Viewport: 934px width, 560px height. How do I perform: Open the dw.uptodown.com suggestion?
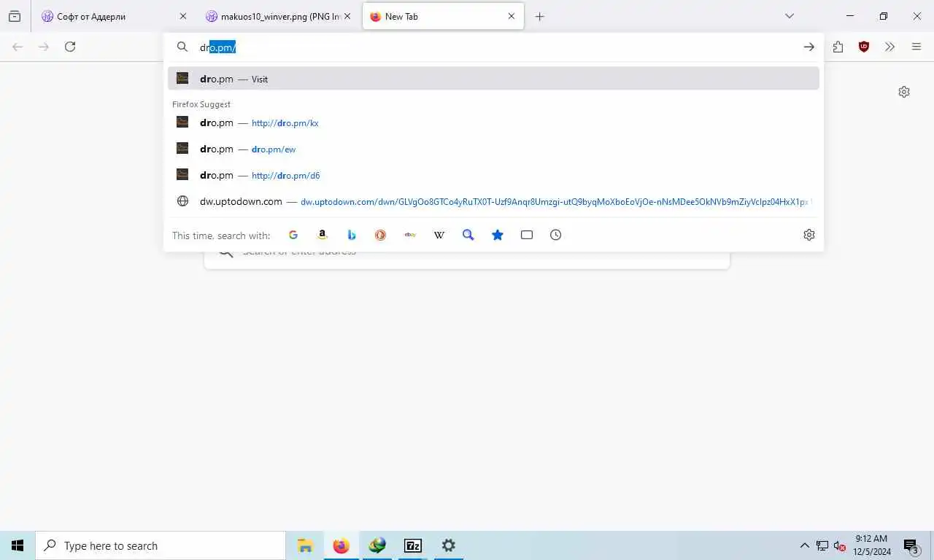tap(493, 201)
